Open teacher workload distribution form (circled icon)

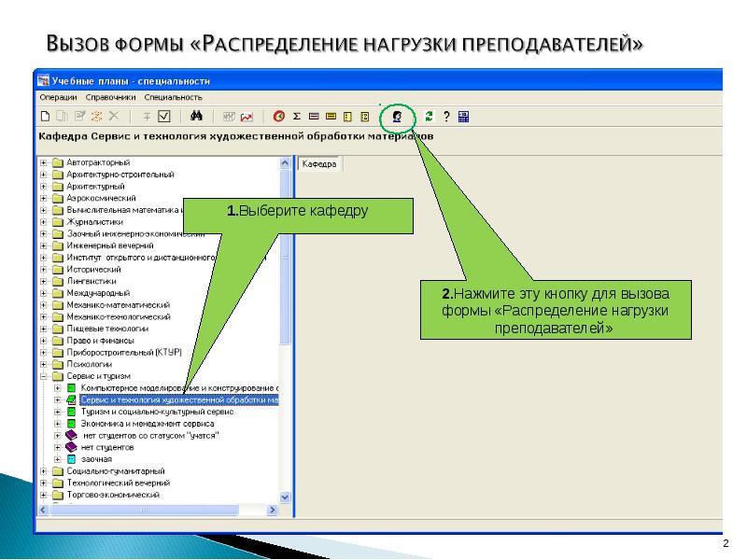[x=397, y=117]
